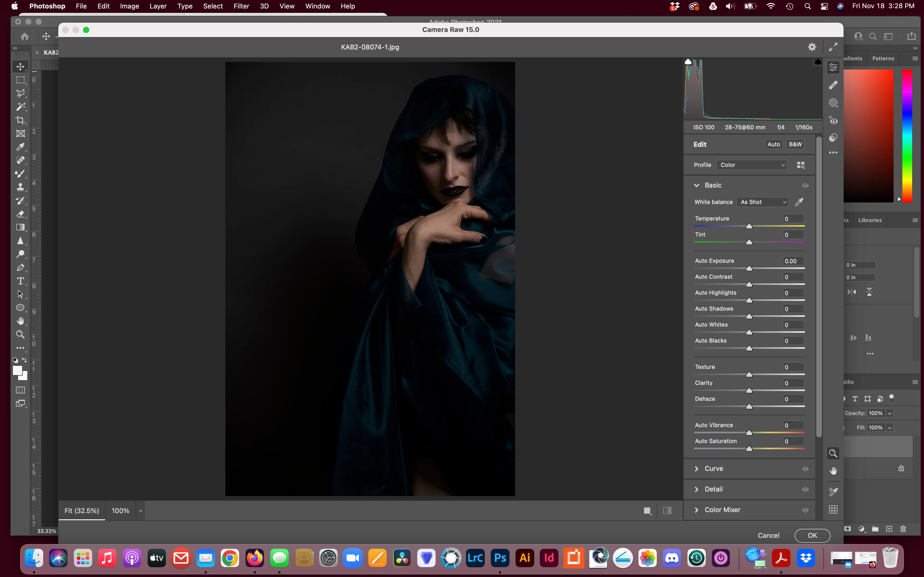
Task: Toggle full screen mode in Camera Raw
Action: (x=833, y=47)
